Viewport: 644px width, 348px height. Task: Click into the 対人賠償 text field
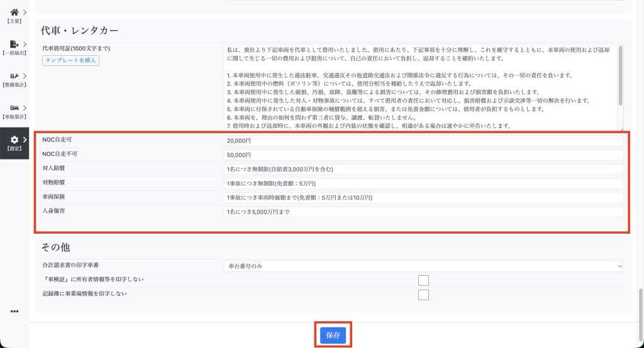tap(423, 170)
